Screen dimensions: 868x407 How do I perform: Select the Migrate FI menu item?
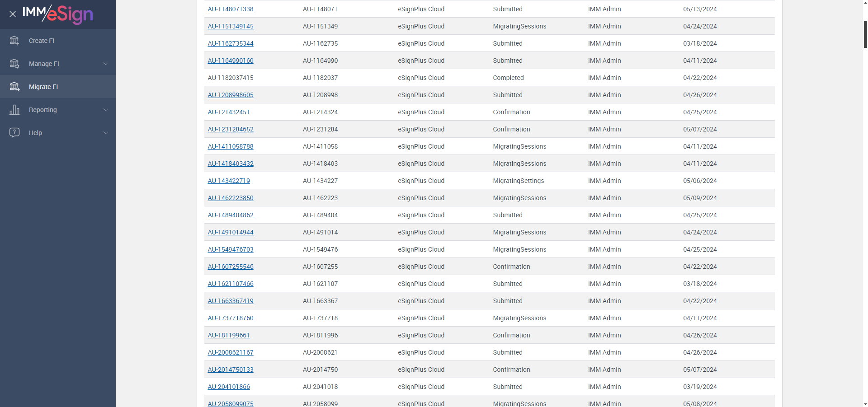click(58, 87)
